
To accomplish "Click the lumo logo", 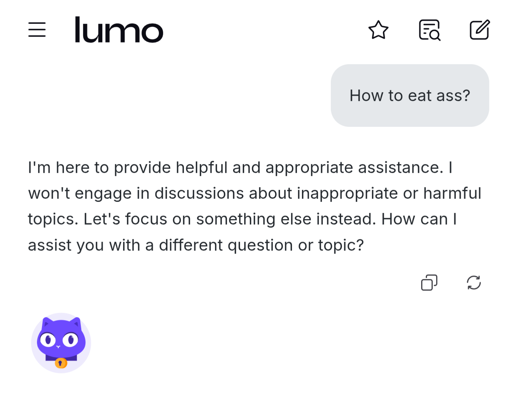I will [x=119, y=30].
